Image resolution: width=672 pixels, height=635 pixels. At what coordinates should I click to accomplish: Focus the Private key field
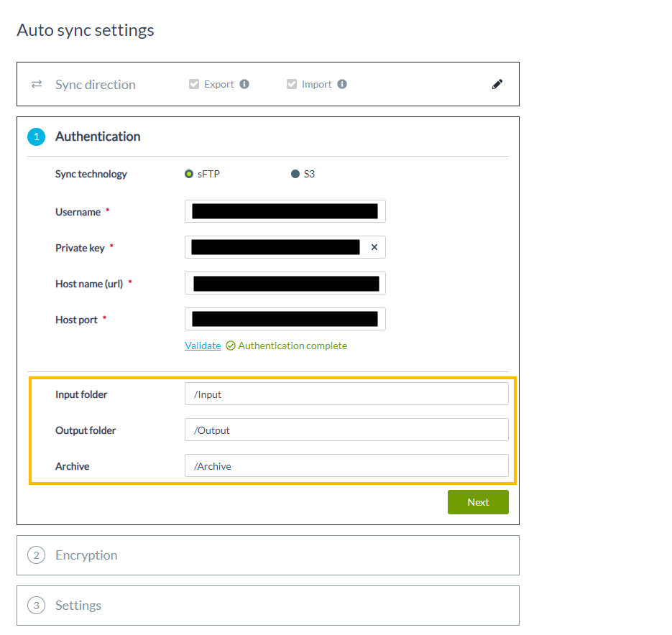pos(285,247)
